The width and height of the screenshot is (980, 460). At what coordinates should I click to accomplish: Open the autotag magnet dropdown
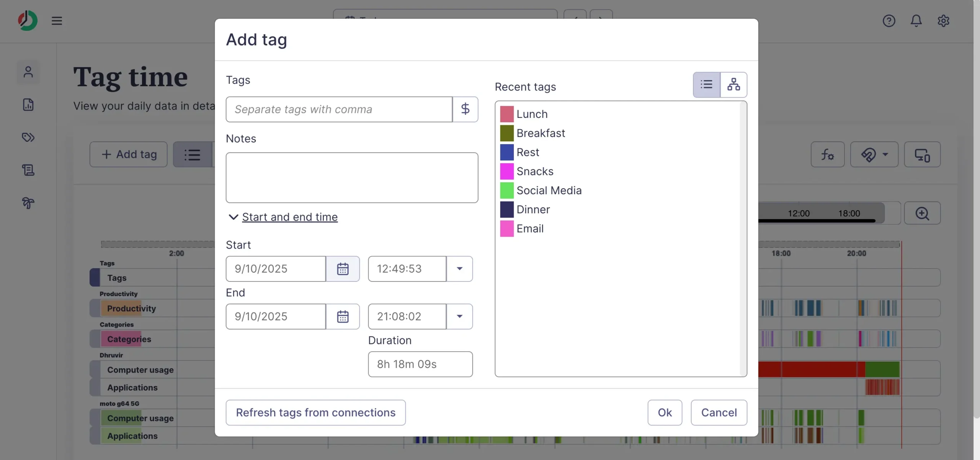[874, 155]
